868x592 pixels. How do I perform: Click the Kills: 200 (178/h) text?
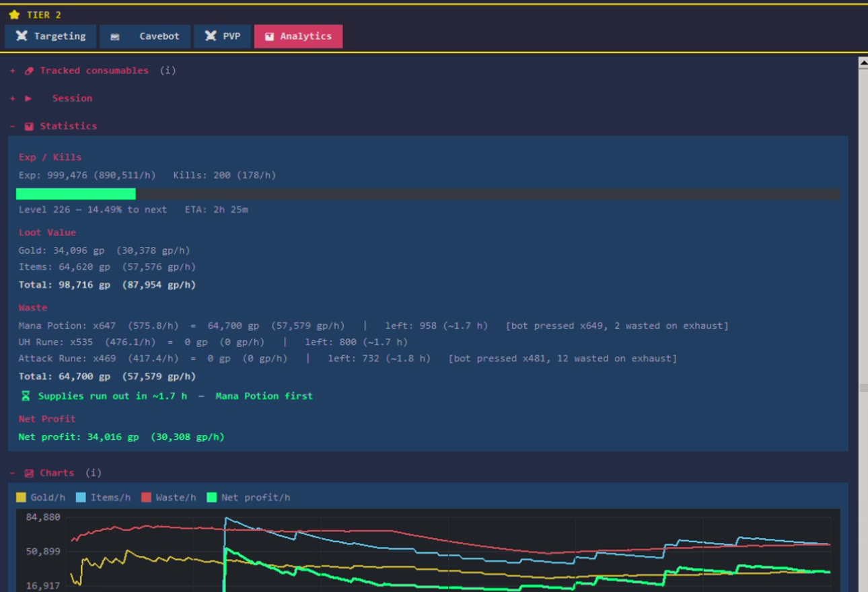[224, 175]
